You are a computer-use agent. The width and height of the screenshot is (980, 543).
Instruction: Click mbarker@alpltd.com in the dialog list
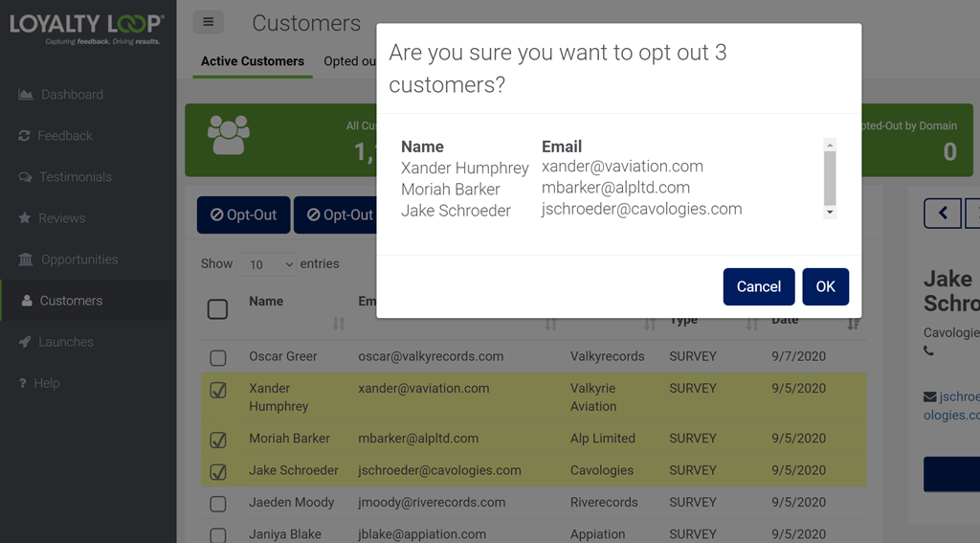pos(615,188)
